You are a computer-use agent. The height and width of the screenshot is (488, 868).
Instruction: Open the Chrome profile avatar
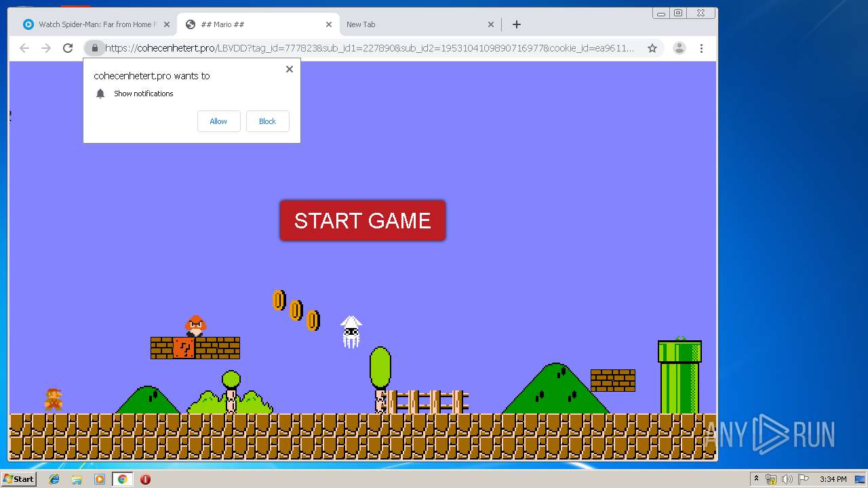pos(679,48)
